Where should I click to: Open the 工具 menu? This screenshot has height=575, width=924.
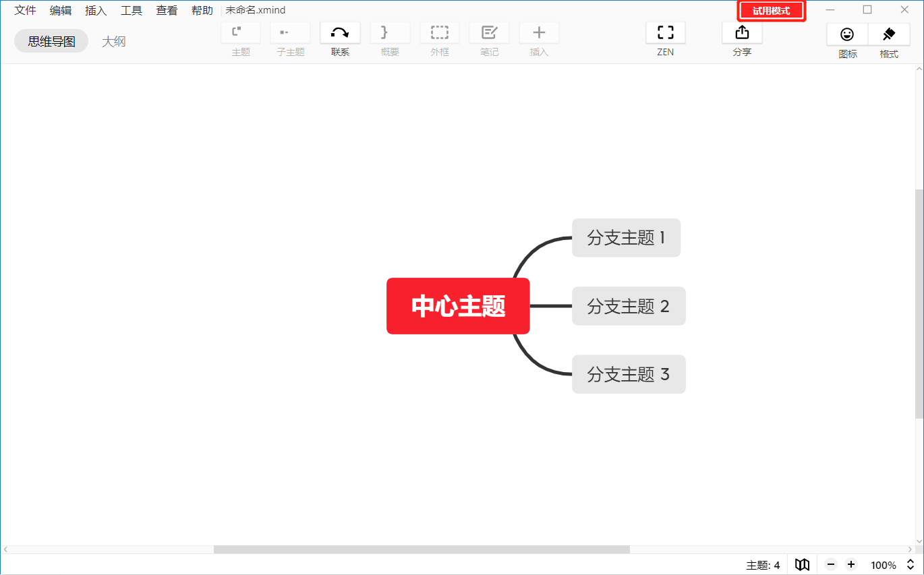coord(132,10)
